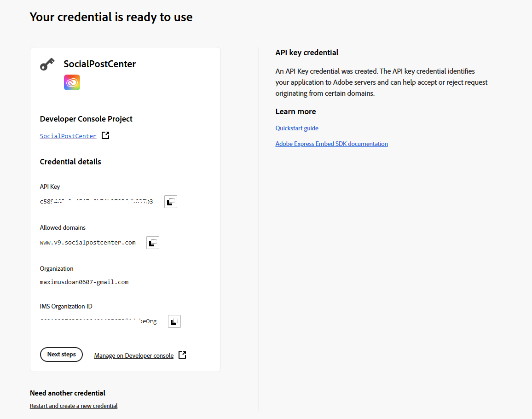The height and width of the screenshot is (419, 532).
Task: Click the API key credential description paragraph
Action: 382,82
